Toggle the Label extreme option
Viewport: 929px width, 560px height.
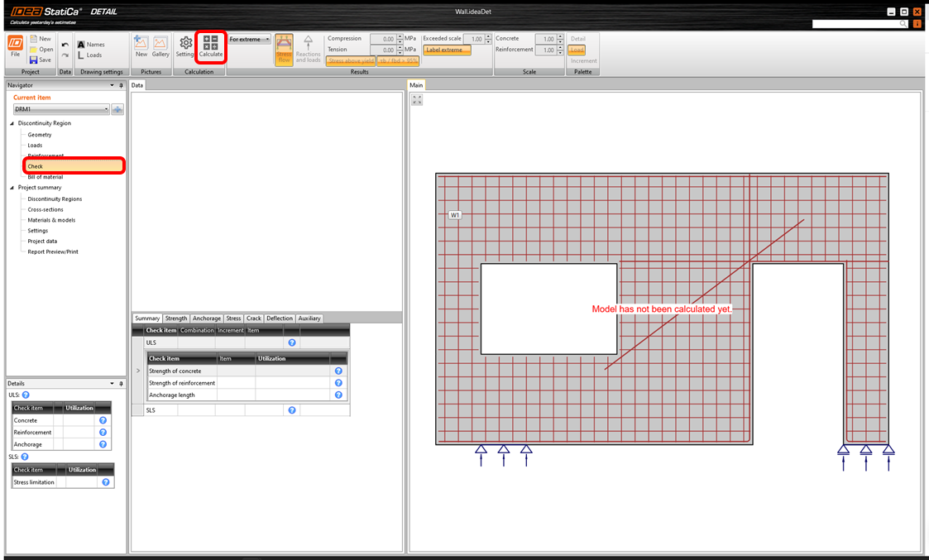click(x=447, y=50)
